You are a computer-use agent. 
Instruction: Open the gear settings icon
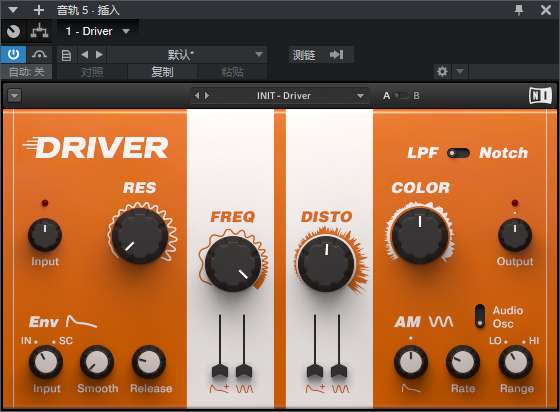click(x=442, y=72)
